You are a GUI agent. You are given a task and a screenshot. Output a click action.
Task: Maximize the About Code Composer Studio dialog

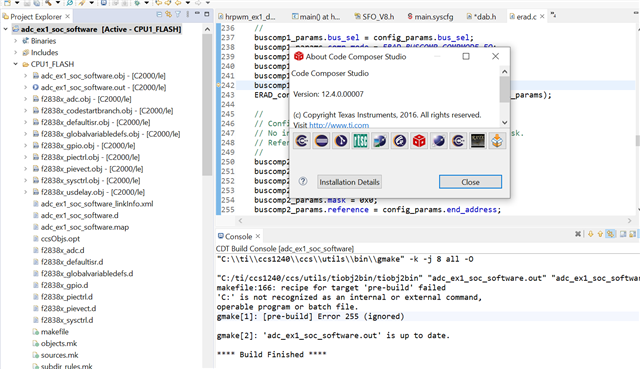tap(466, 56)
